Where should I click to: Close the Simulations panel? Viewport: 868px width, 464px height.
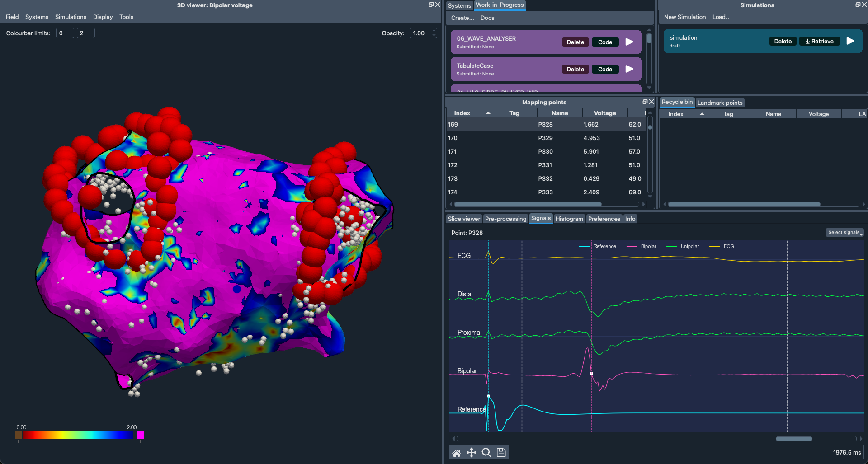click(x=864, y=5)
